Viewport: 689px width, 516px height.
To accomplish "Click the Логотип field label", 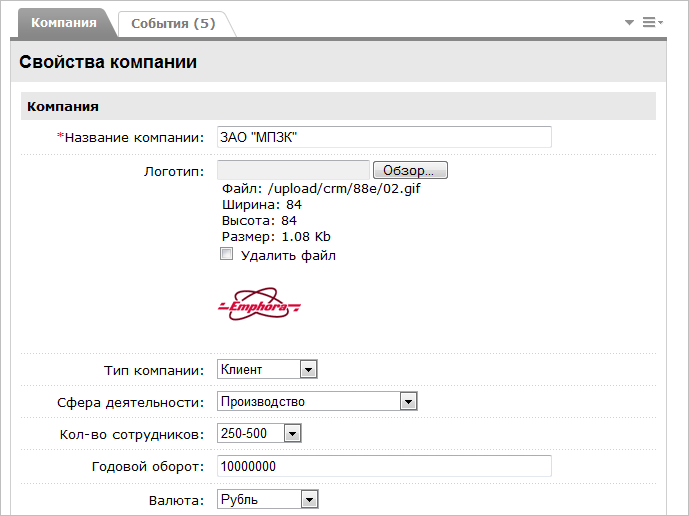I will click(x=174, y=170).
